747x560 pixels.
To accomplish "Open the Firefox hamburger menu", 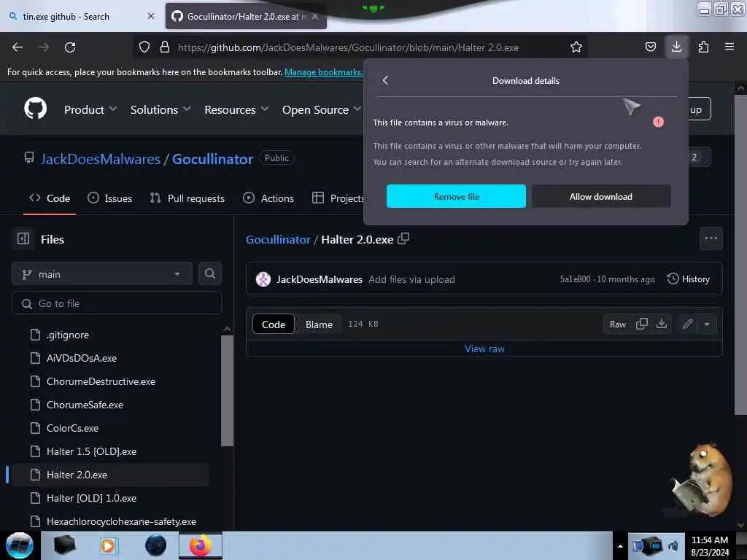I will pyautogui.click(x=729, y=47).
